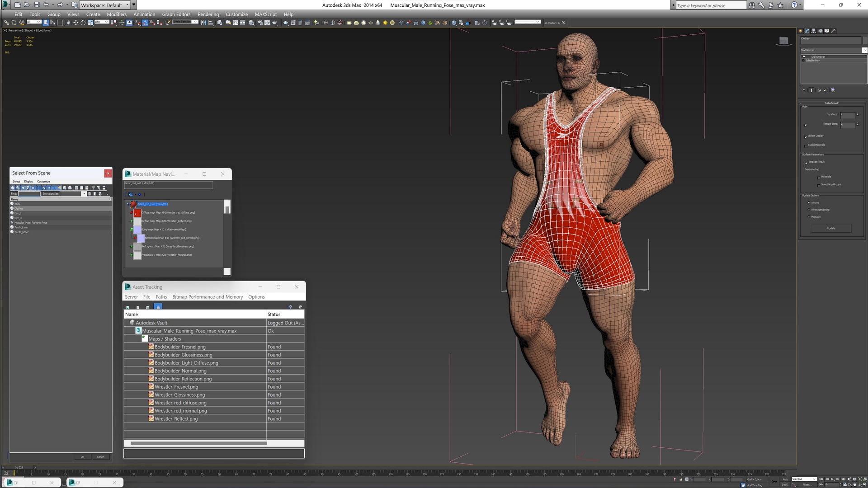The image size is (868, 488).
Task: Open the MAXScript menu
Action: (x=265, y=14)
